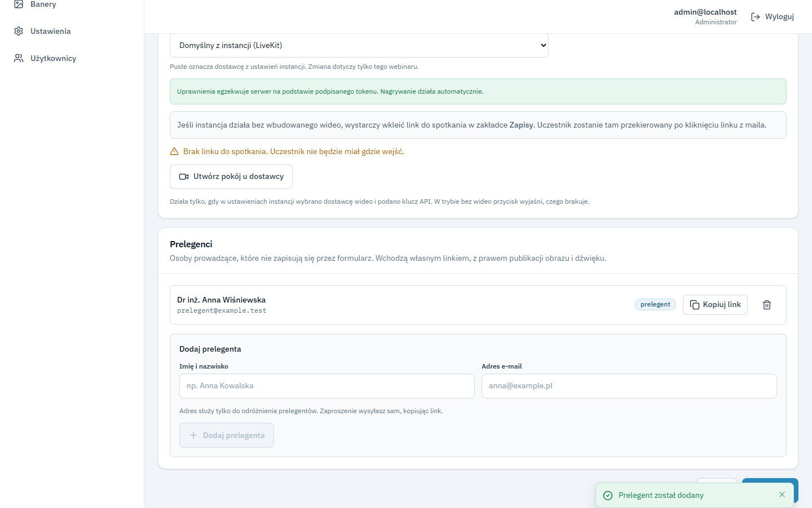Viewport: 812px width, 508px height.
Task: Dismiss the Prelegent został dodany notification
Action: [782, 494]
